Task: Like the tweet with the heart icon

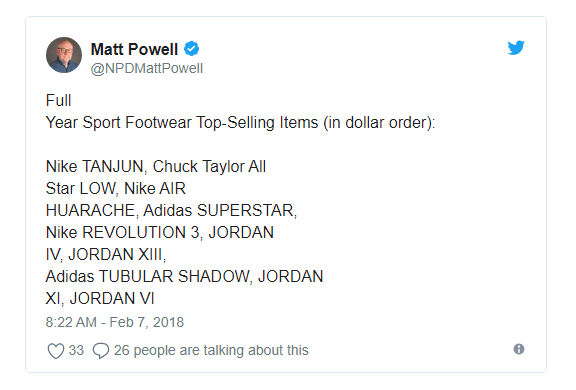Action: pyautogui.click(x=56, y=350)
